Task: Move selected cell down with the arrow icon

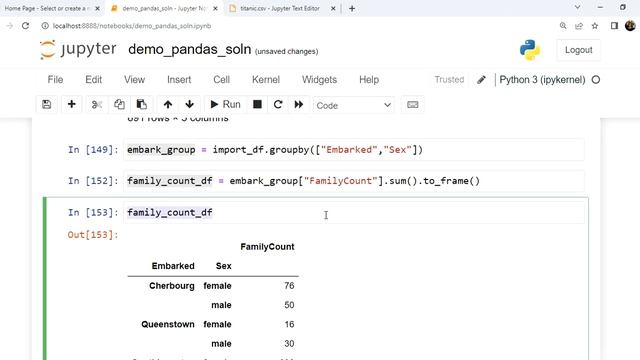Action: pos(189,104)
